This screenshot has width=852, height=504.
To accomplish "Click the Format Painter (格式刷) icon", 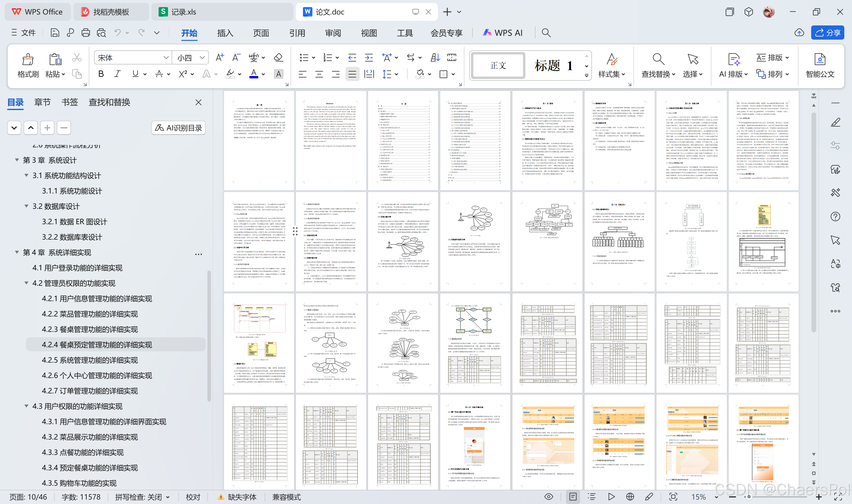I will pyautogui.click(x=28, y=60).
